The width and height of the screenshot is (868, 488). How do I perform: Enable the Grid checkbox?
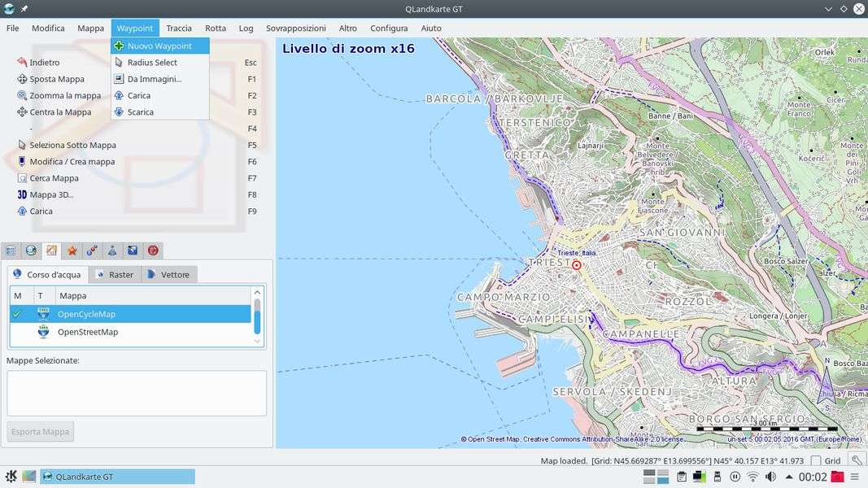[816, 461]
